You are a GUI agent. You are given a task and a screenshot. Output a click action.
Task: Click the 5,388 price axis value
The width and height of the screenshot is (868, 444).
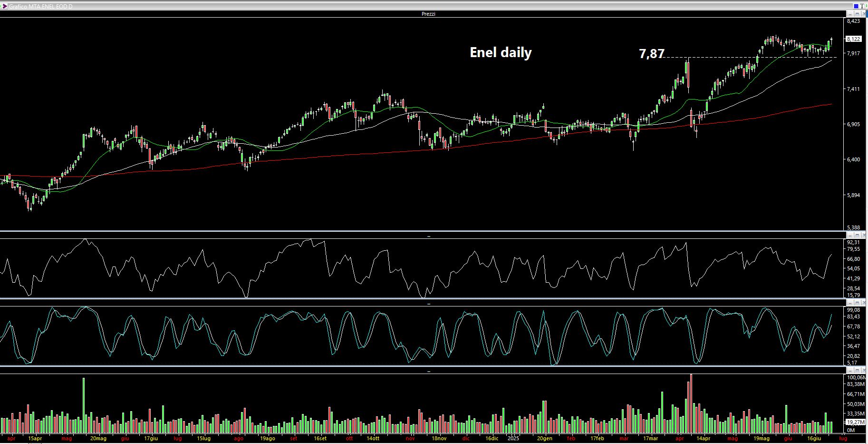pyautogui.click(x=853, y=227)
